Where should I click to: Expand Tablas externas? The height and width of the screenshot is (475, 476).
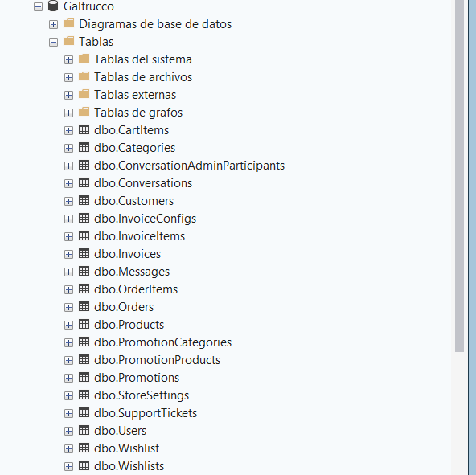coord(68,95)
